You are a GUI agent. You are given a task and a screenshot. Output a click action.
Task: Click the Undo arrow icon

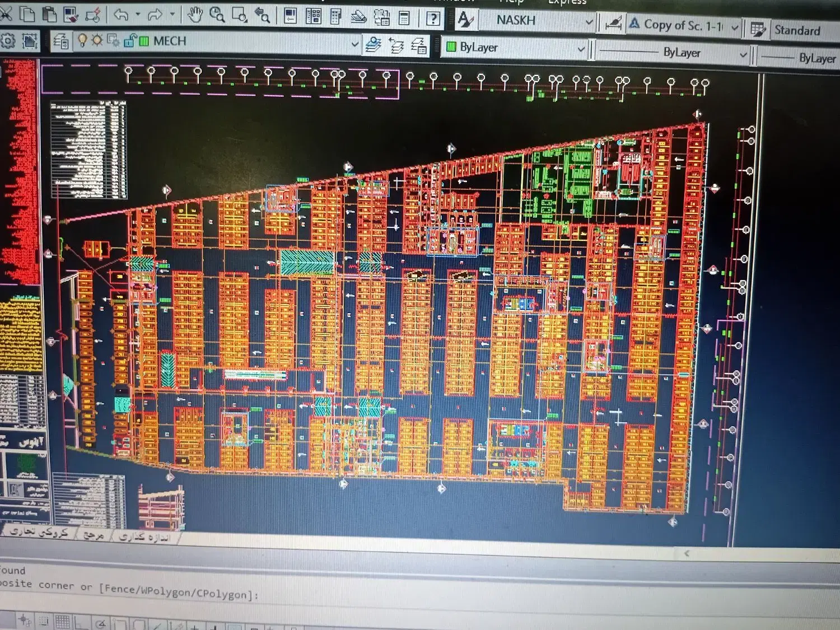pos(120,15)
